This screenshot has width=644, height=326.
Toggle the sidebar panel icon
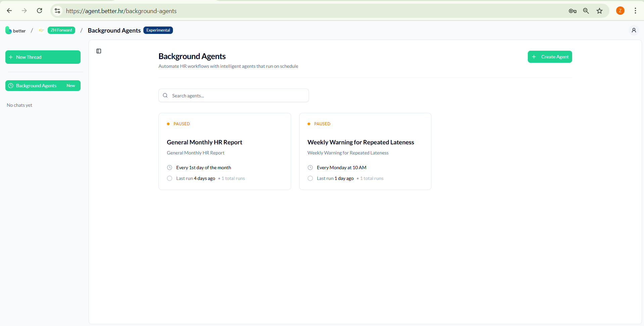tap(99, 51)
